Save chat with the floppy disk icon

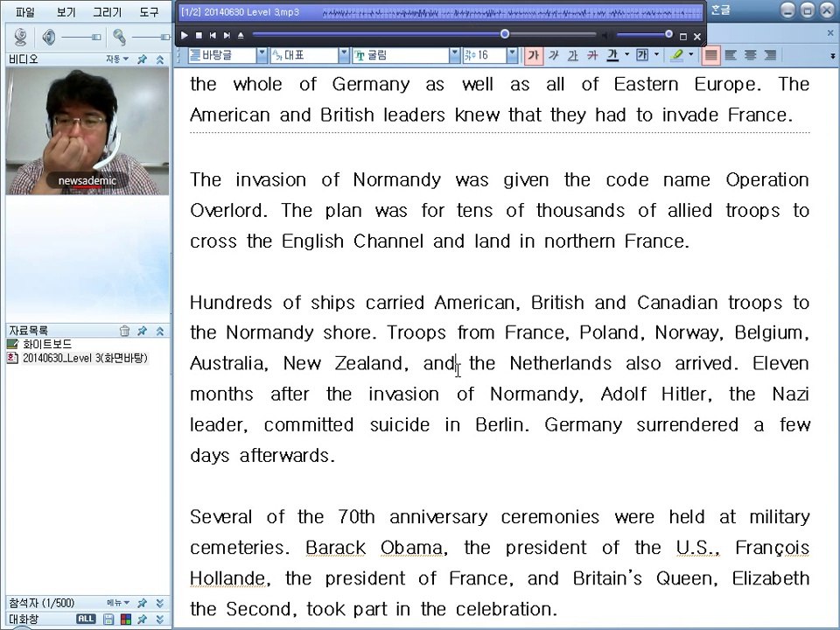point(108,619)
